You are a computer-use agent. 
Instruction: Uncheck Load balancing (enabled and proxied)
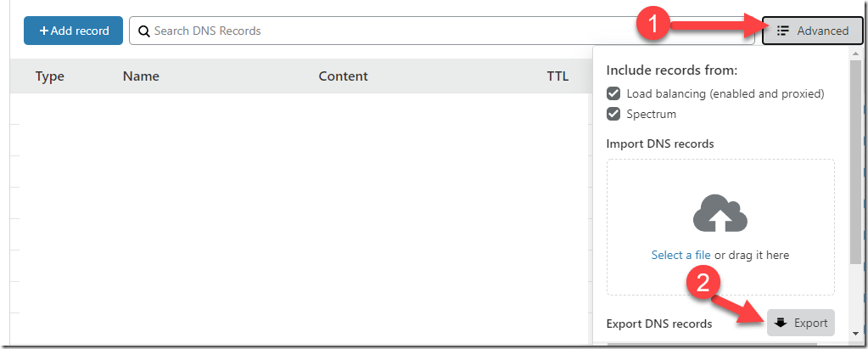click(x=613, y=93)
